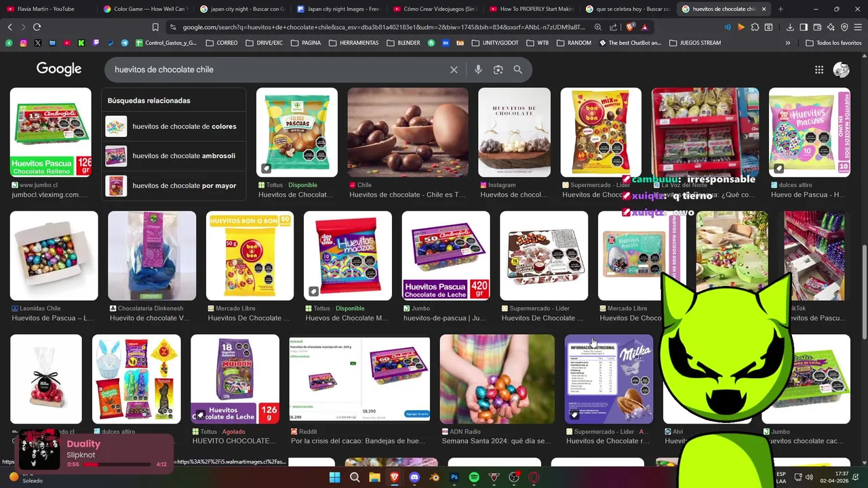
Task: Expand hidden bookmarks with double chevron
Action: 787,43
